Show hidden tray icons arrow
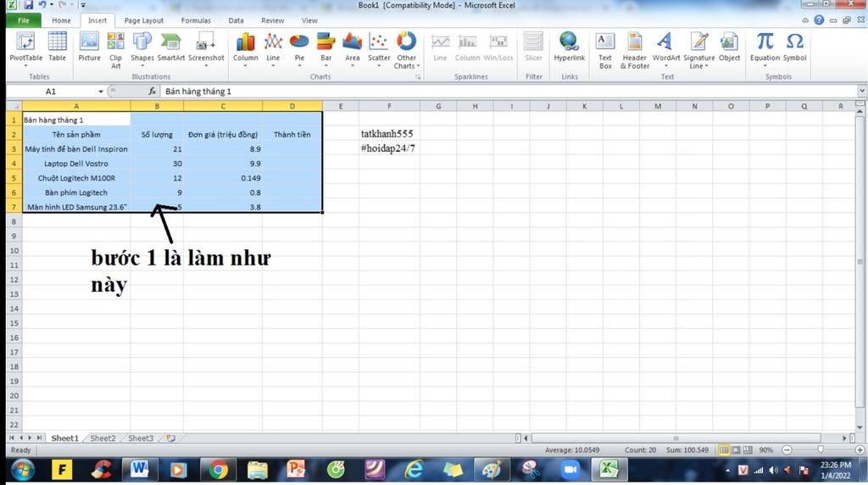This screenshot has height=485, width=868. 727,471
